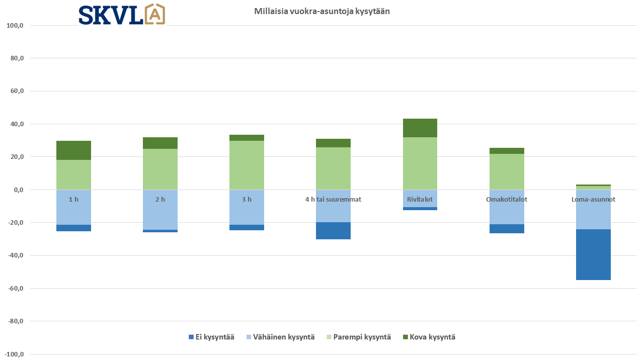
Task: Select the 4 h tai suuremmat dark blue segment
Action: (333, 231)
